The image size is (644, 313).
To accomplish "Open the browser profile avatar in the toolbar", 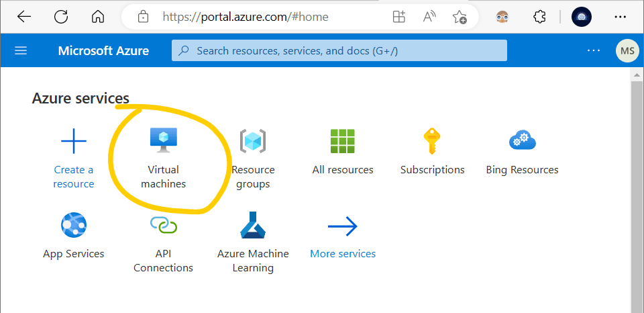I will pos(581,17).
